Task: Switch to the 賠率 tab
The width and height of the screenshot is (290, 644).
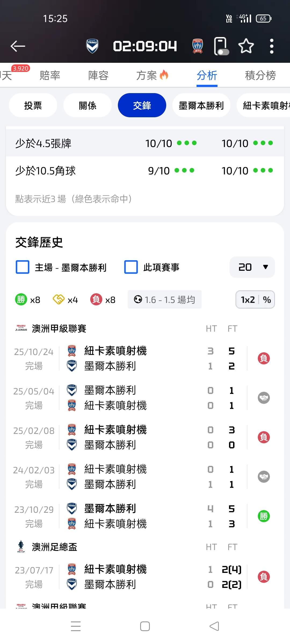Action: [50, 75]
